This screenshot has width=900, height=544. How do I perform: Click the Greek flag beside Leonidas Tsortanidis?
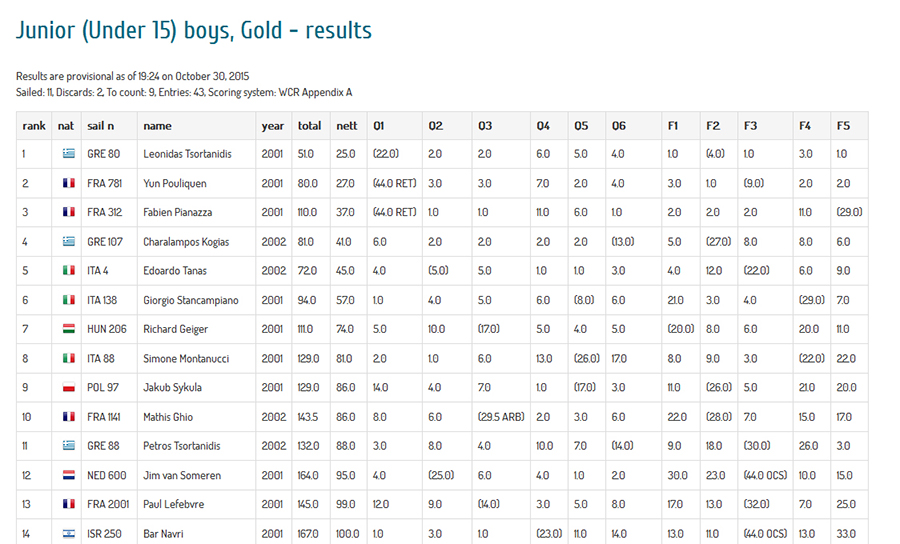(x=67, y=154)
